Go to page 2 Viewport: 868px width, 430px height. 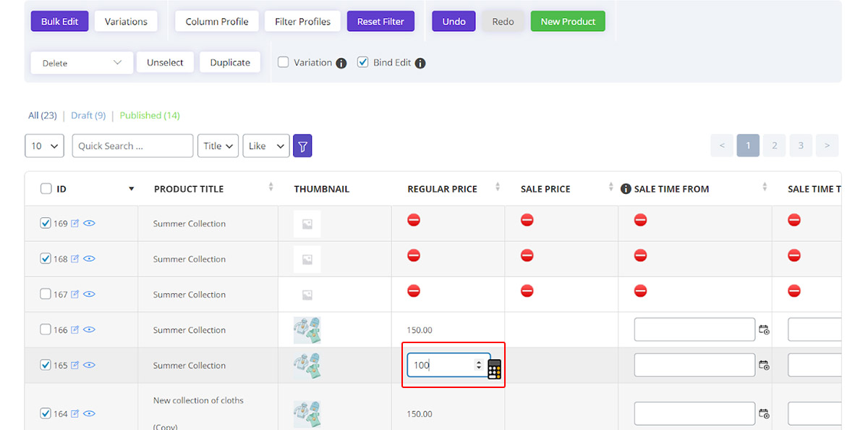click(x=774, y=146)
